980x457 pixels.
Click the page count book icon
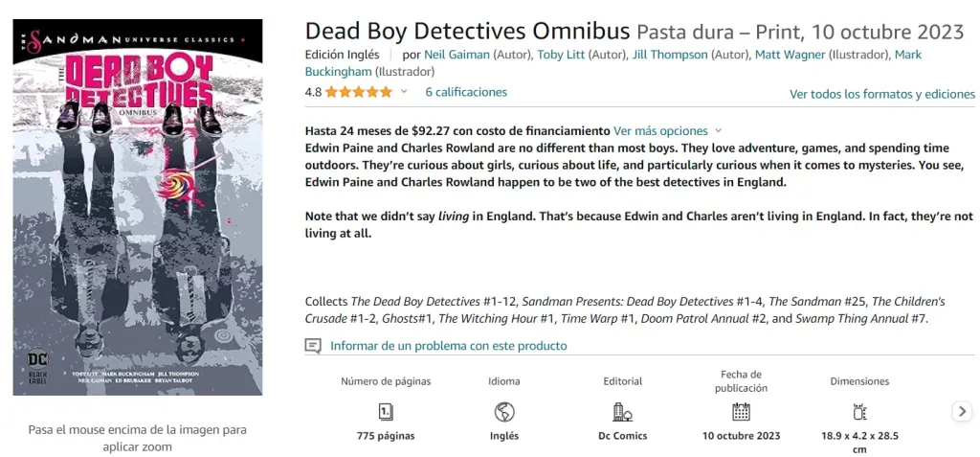pos(386,412)
